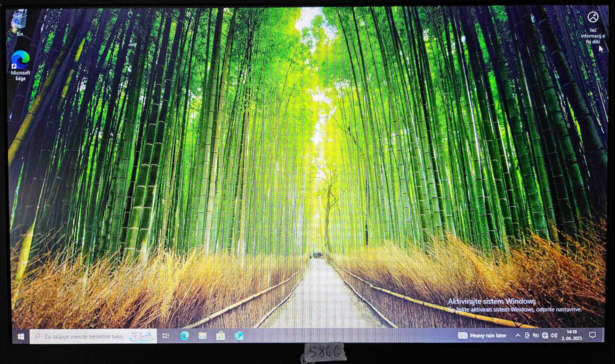Select the input/keyboard indicator in the tray
The image size is (615, 364).
coord(536,335)
